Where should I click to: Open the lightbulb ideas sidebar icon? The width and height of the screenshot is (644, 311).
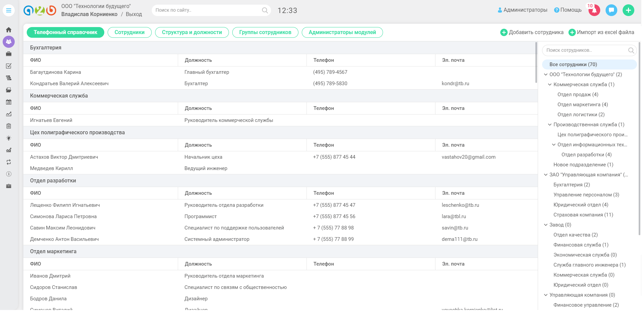(x=9, y=138)
